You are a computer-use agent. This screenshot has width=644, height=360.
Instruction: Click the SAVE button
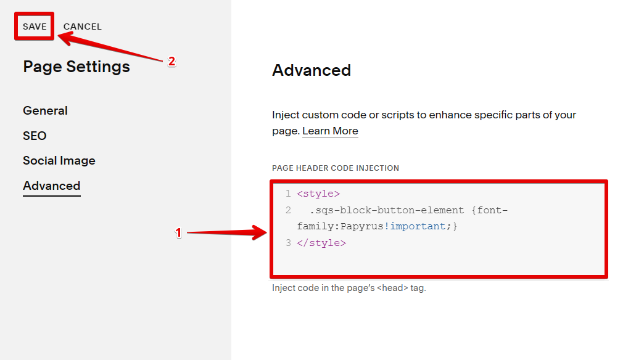coord(35,27)
